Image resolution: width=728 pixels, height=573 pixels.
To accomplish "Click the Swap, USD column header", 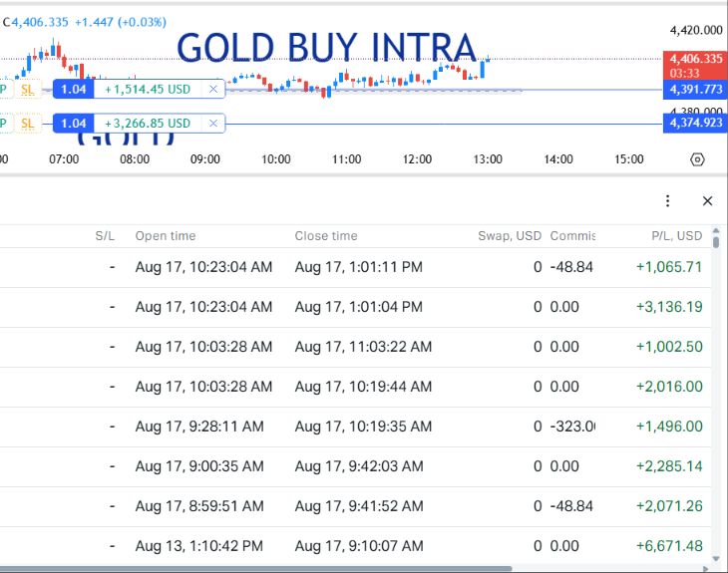I will pos(510,236).
